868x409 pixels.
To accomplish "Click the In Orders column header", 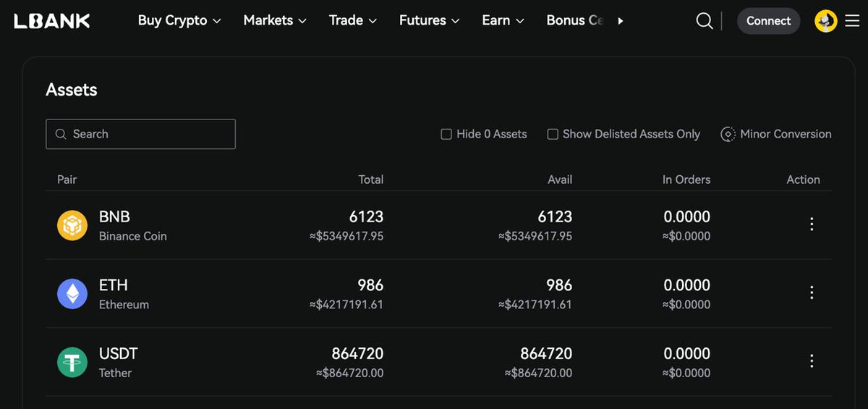I will pyautogui.click(x=686, y=180).
